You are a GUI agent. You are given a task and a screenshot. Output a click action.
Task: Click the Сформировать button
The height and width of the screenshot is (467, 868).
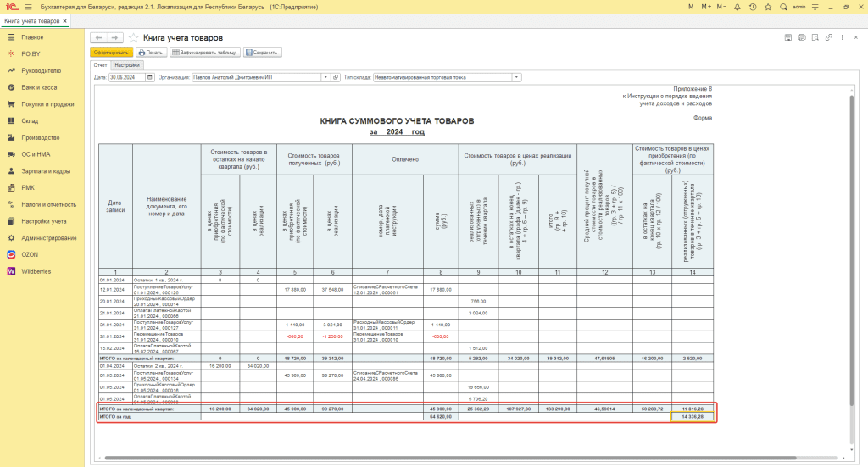pyautogui.click(x=111, y=53)
